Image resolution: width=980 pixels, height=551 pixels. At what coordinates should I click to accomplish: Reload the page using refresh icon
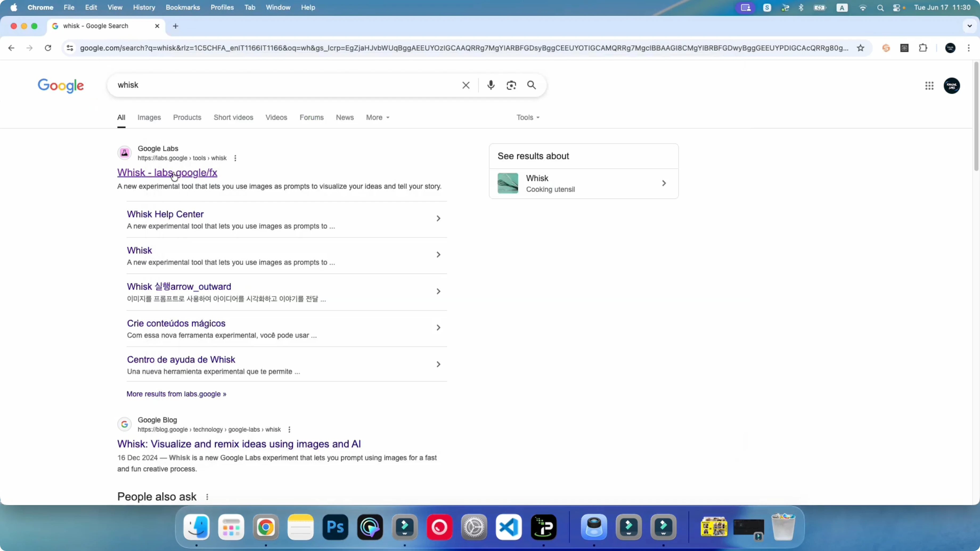pos(48,48)
